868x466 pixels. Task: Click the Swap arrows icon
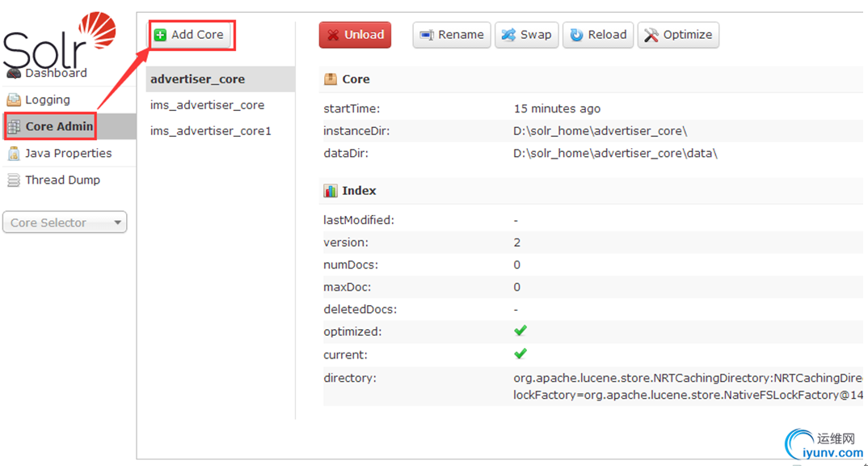click(508, 35)
